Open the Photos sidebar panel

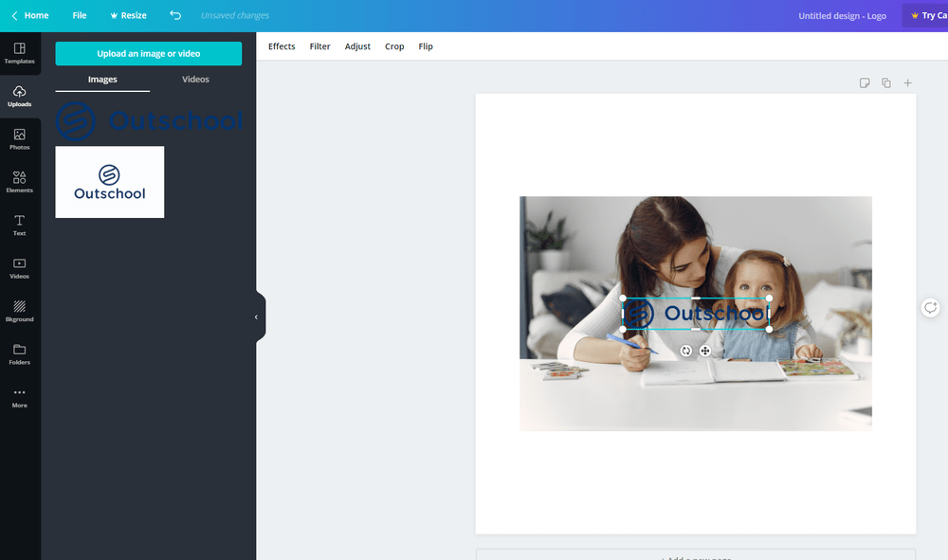pos(19,139)
